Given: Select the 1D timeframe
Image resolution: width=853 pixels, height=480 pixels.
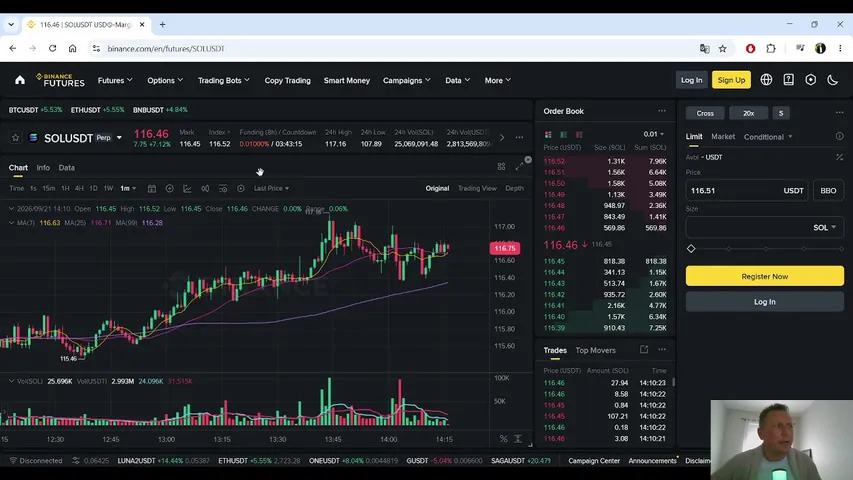Looking at the screenshot, I should pyautogui.click(x=93, y=188).
